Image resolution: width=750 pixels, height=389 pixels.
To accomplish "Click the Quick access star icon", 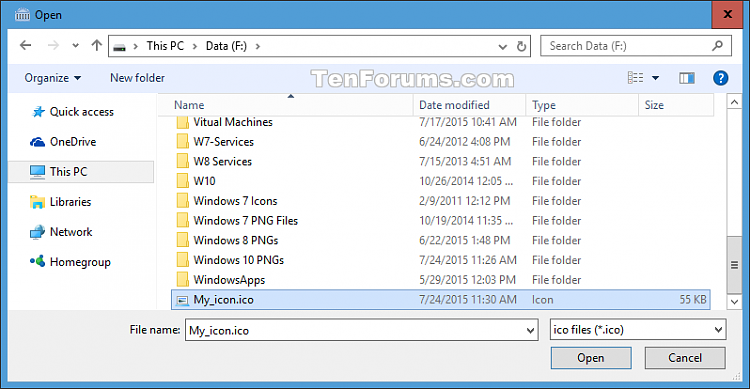I will click(x=38, y=112).
